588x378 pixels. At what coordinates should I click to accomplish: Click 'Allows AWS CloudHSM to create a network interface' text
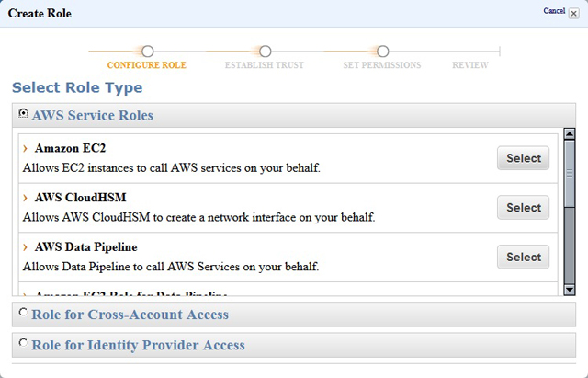coord(198,217)
